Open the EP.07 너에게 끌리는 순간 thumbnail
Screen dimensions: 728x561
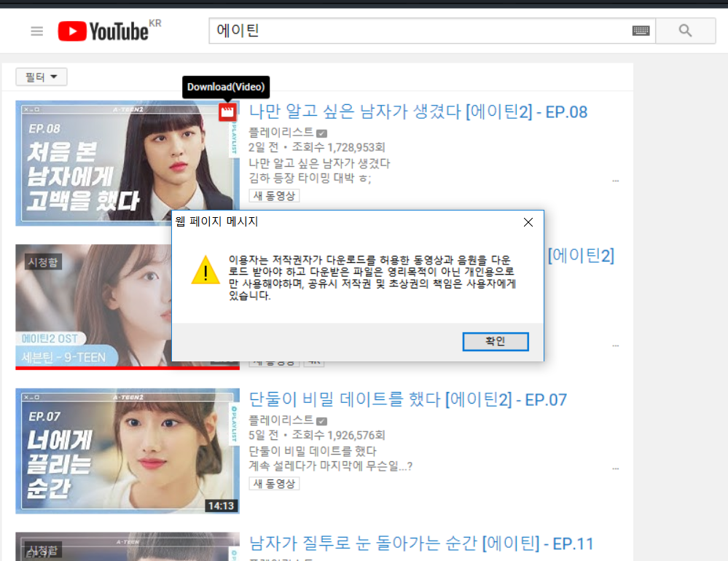pyautogui.click(x=128, y=451)
